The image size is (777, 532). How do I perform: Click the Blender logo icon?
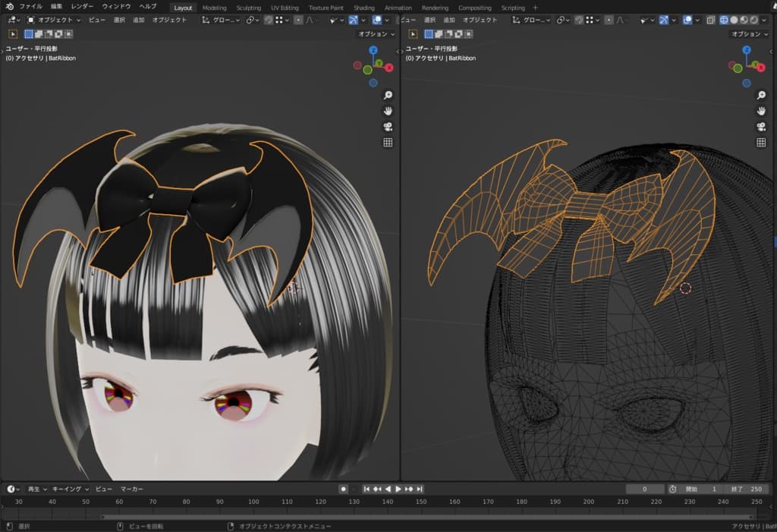pyautogui.click(x=9, y=7)
